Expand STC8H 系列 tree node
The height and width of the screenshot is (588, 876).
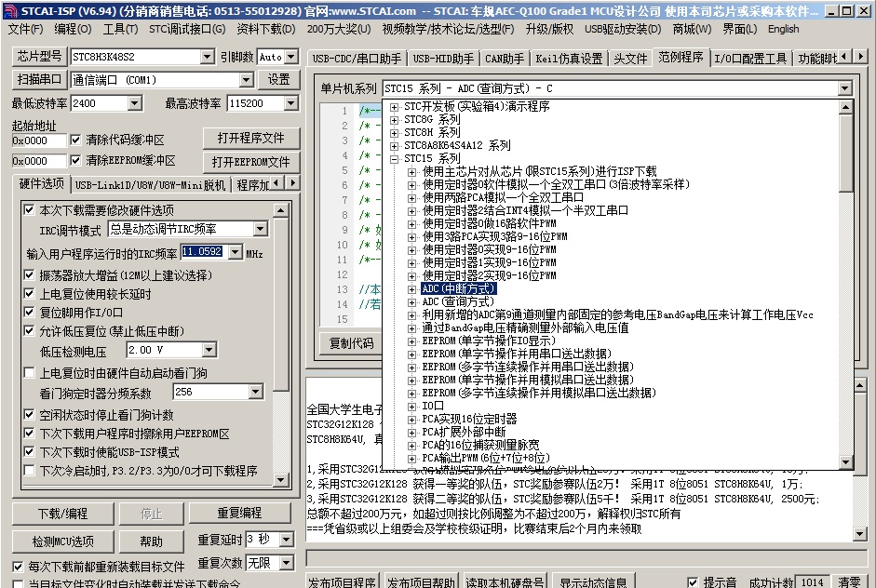point(395,133)
